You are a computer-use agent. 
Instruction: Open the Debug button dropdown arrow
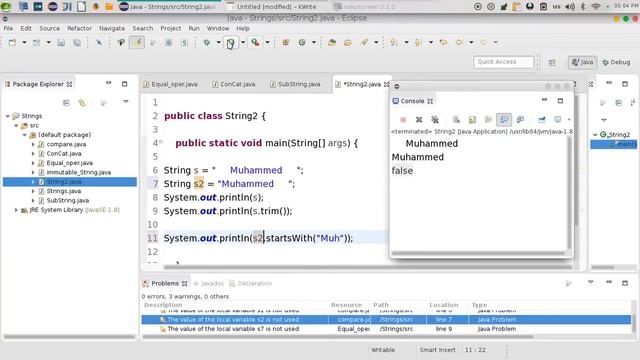tap(219, 42)
